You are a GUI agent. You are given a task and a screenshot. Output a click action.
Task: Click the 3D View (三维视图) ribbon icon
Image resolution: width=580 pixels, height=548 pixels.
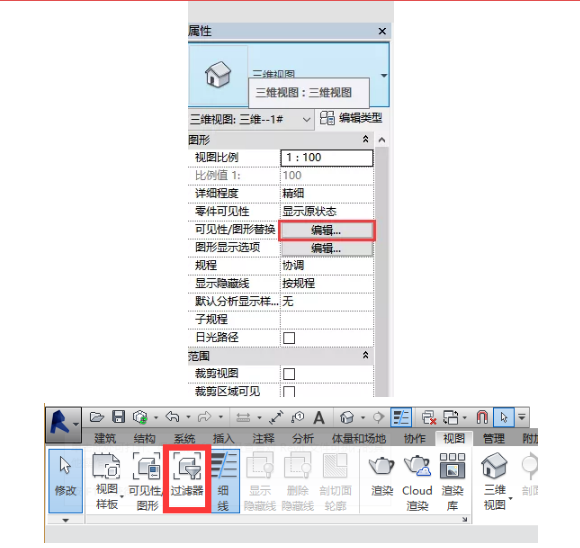tap(495, 481)
